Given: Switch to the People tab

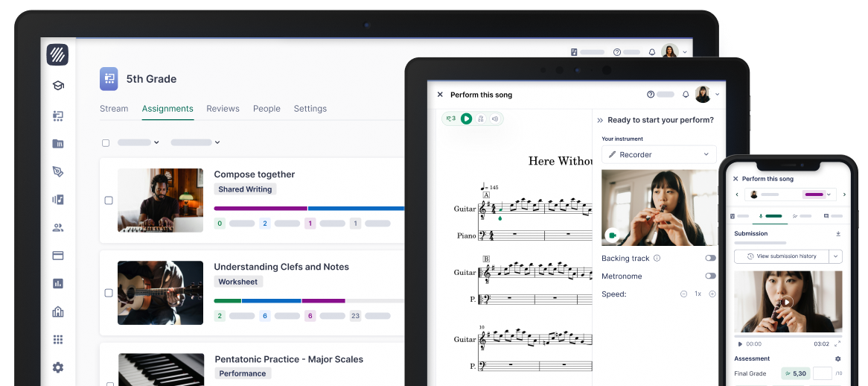Looking at the screenshot, I should click(x=267, y=109).
